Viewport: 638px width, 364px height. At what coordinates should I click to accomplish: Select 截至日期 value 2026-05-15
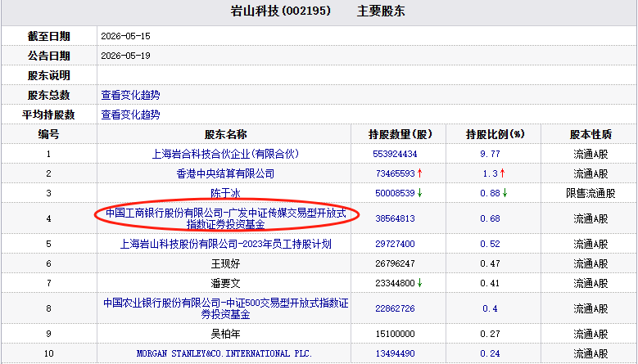pos(126,36)
